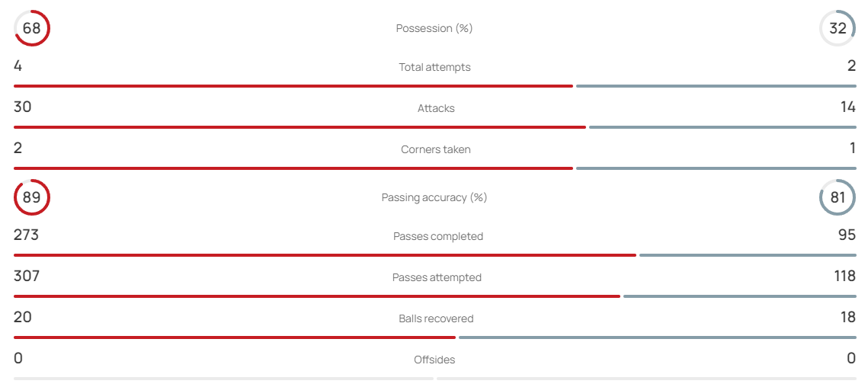
Task: Click the Offsides label
Action: pos(434,360)
